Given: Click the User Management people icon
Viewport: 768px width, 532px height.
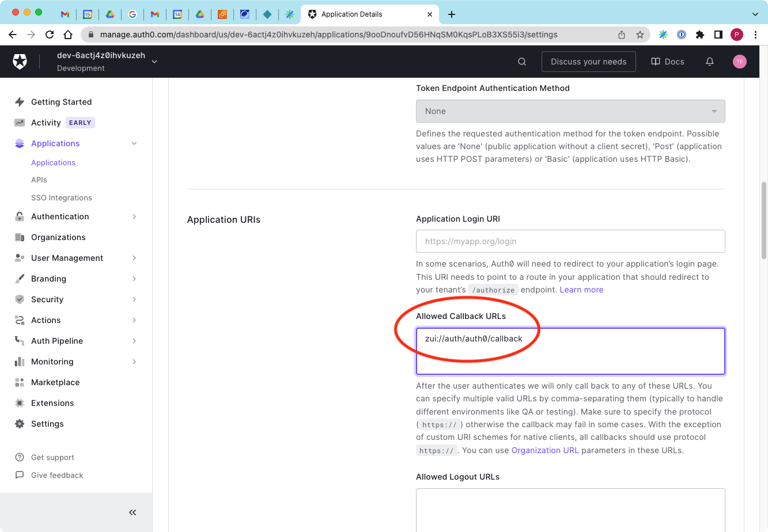Looking at the screenshot, I should point(20,258).
